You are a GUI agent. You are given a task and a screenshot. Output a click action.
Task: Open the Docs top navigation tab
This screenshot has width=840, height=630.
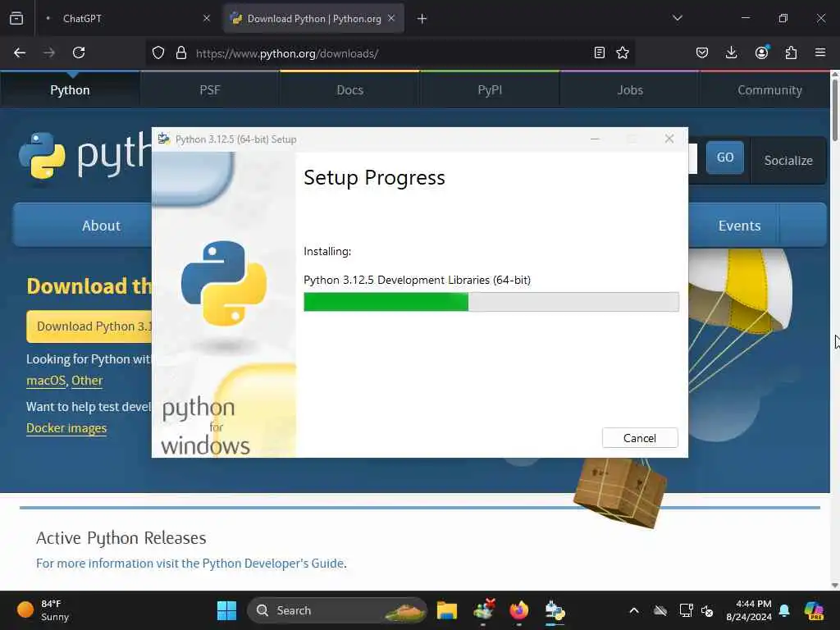(x=349, y=90)
